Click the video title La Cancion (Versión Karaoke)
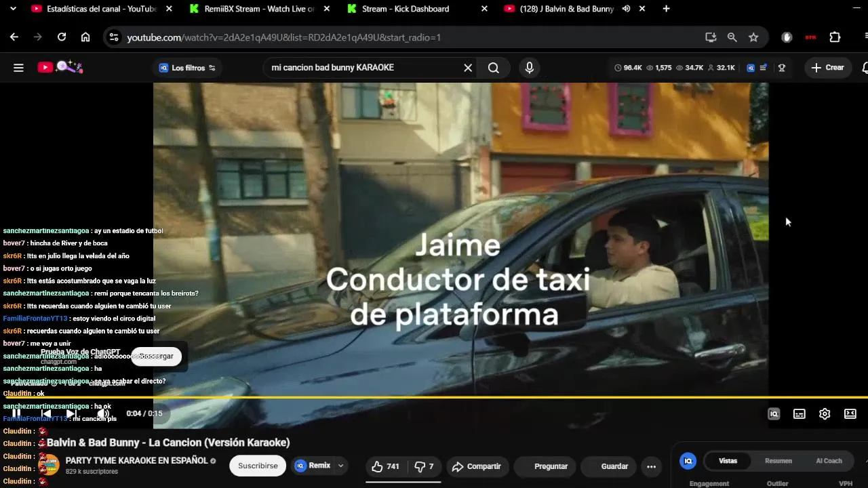This screenshot has width=868, height=488. click(x=168, y=443)
